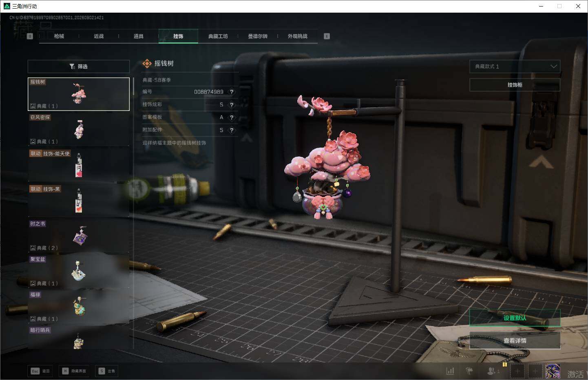Select the 窃风密探 charm in the list

(79, 130)
